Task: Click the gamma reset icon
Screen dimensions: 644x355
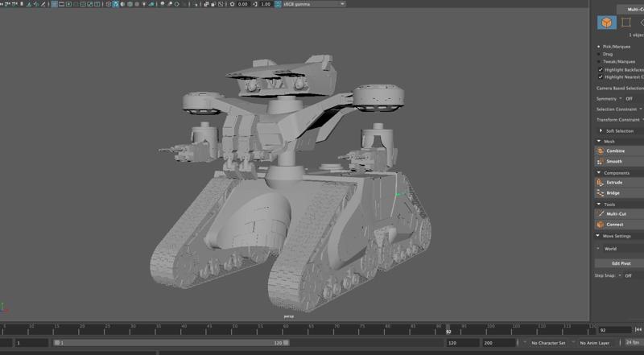Action: coord(255,4)
